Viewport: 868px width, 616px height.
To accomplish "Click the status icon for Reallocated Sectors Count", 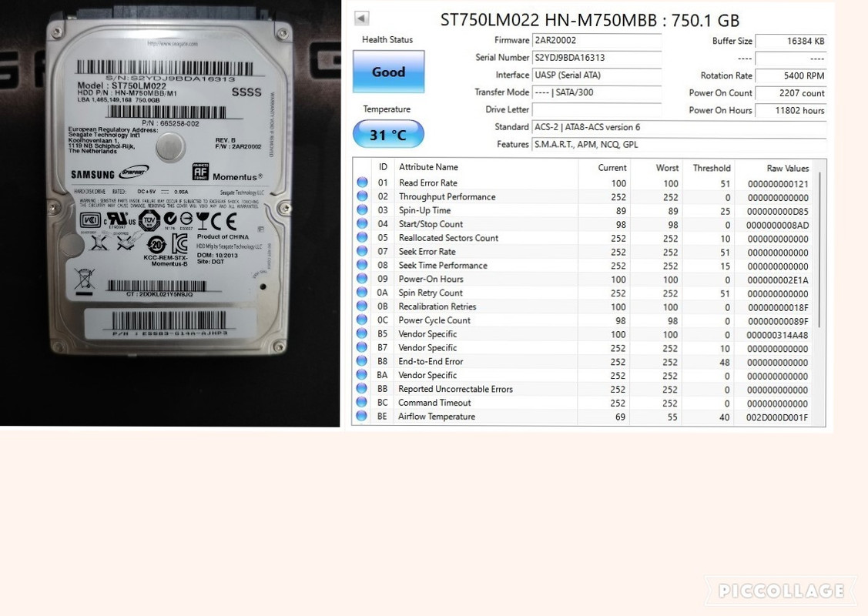I will [362, 237].
